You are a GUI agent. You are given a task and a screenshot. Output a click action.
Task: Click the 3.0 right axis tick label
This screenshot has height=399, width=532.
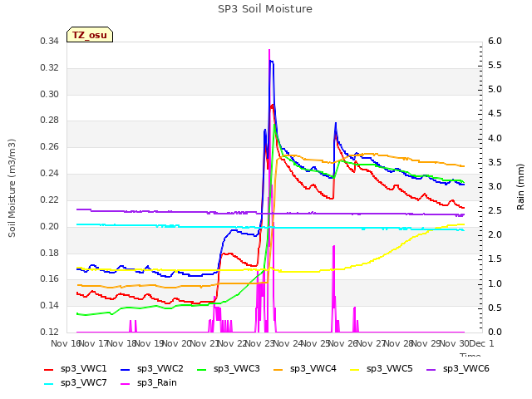coord(495,186)
